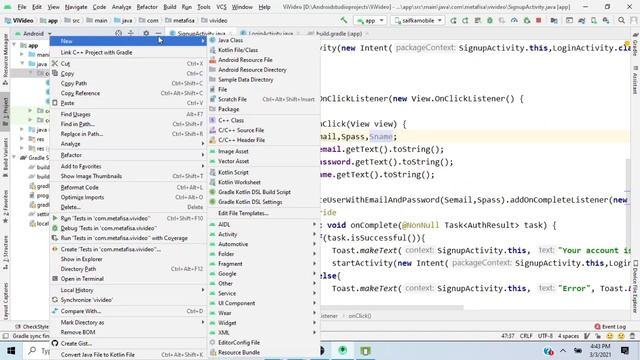The width and height of the screenshot is (640, 360).
Task: Click the red Stop icon
Action: [x=538, y=20]
